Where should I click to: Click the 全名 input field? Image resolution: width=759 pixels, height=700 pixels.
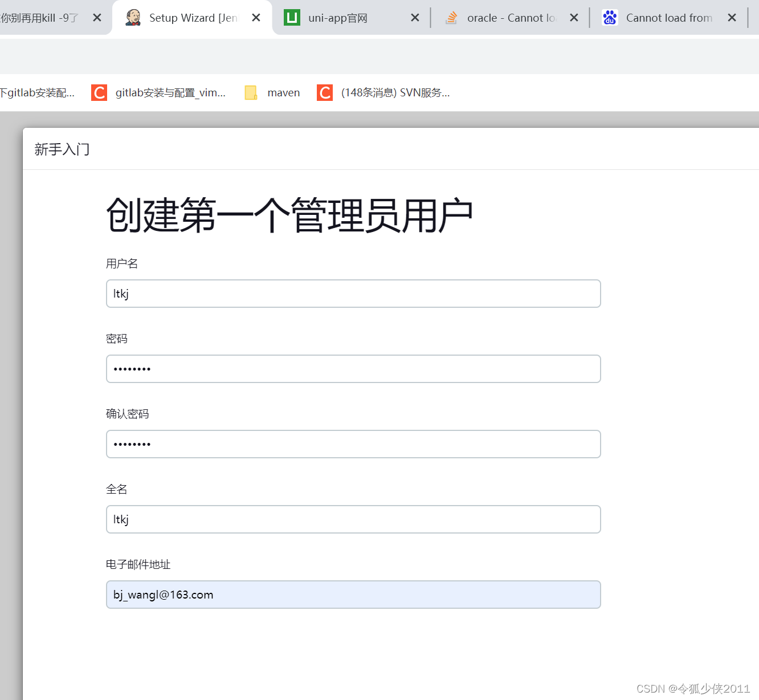[353, 519]
